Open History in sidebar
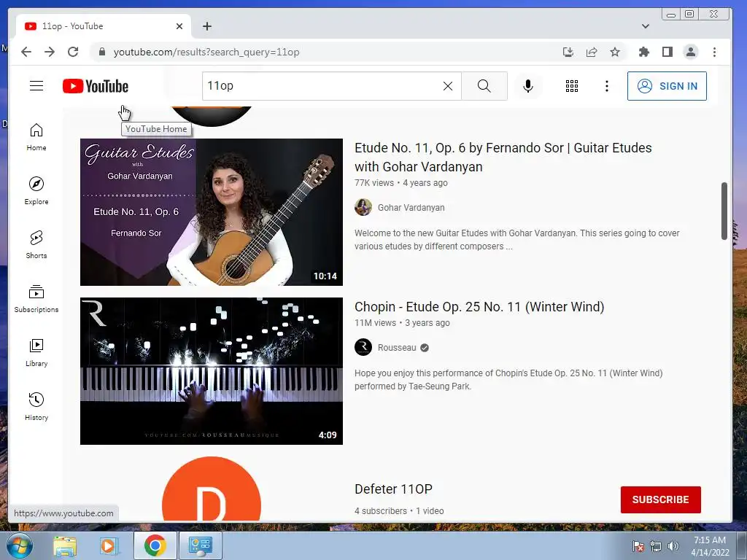This screenshot has width=747, height=560. (36, 406)
